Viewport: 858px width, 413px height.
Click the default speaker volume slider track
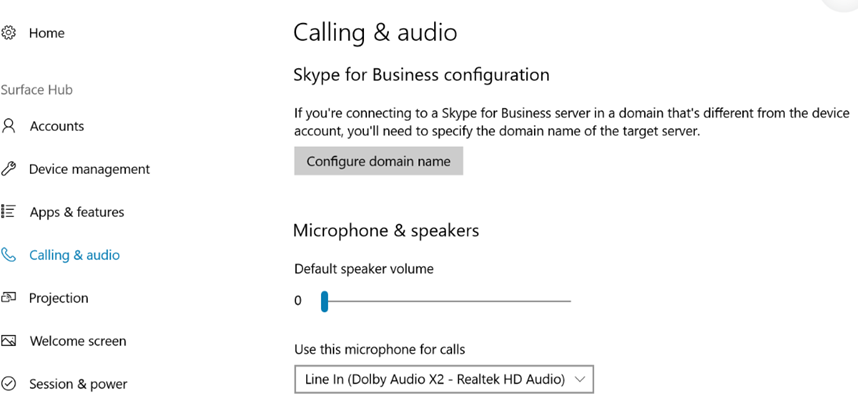click(450, 301)
